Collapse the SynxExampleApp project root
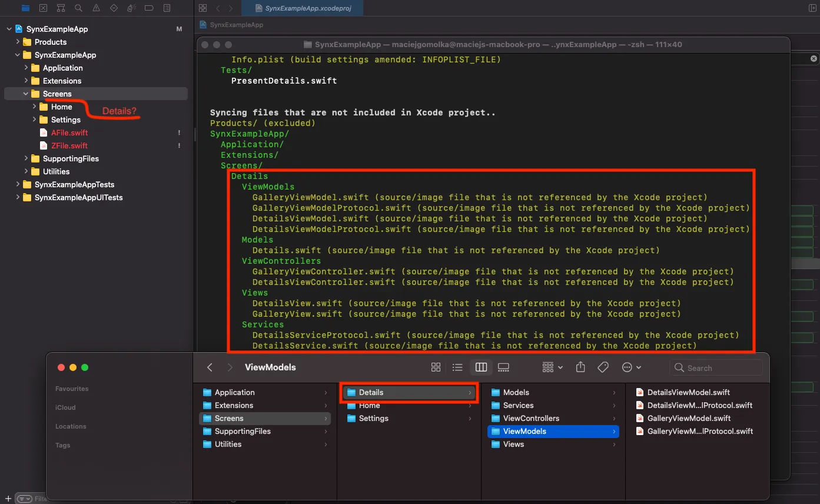 [9, 29]
